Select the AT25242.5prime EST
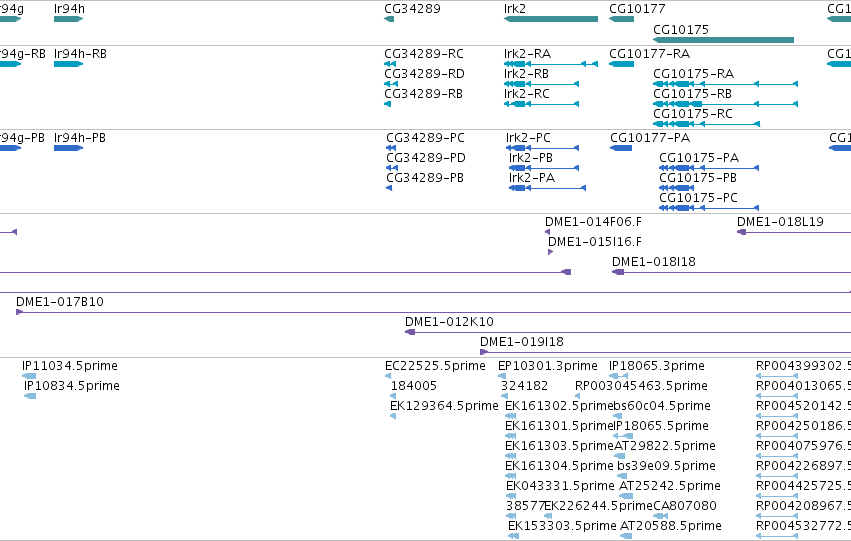 tap(626, 497)
